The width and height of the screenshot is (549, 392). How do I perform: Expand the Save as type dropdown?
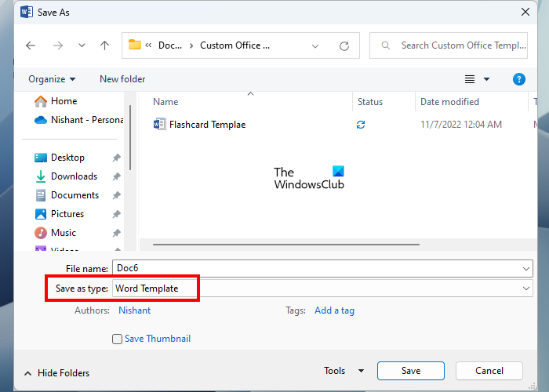(526, 289)
